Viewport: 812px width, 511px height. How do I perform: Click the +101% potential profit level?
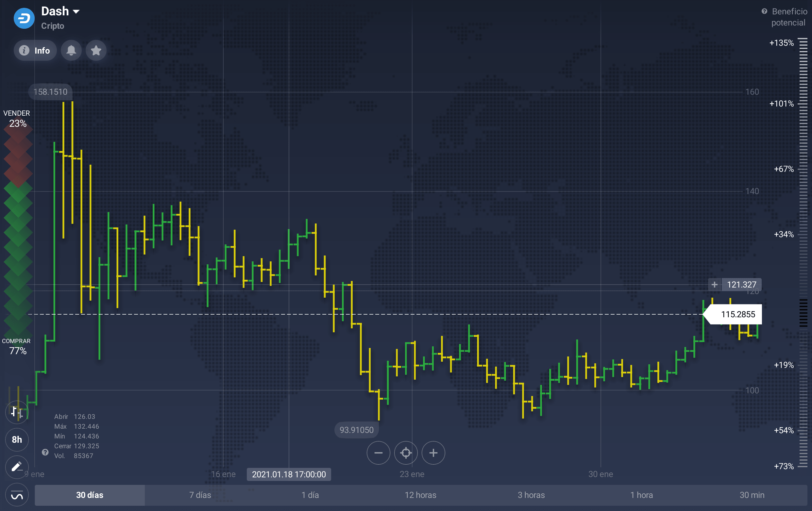pyautogui.click(x=781, y=104)
